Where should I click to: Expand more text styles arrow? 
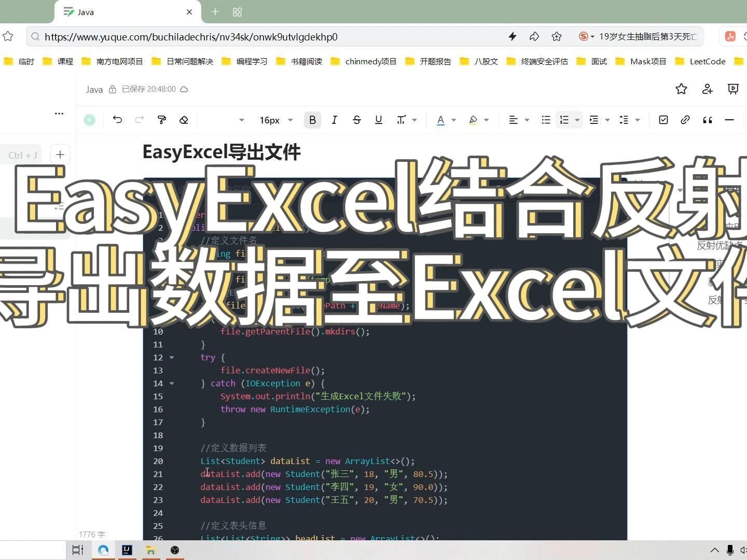click(414, 120)
